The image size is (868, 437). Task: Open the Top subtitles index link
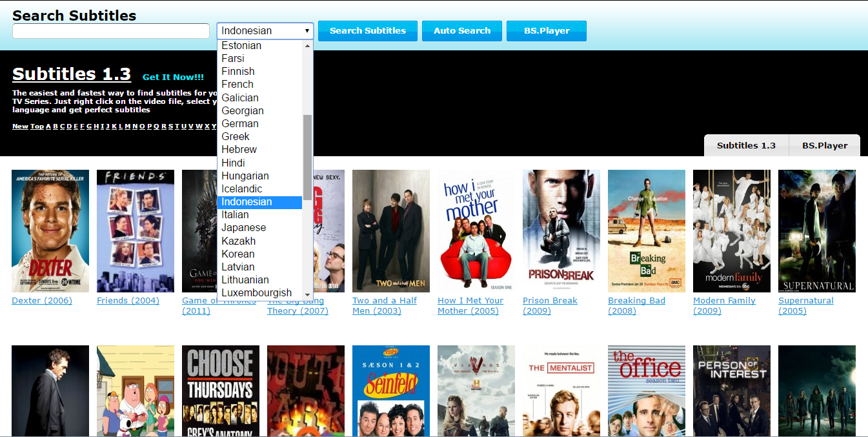coord(37,127)
